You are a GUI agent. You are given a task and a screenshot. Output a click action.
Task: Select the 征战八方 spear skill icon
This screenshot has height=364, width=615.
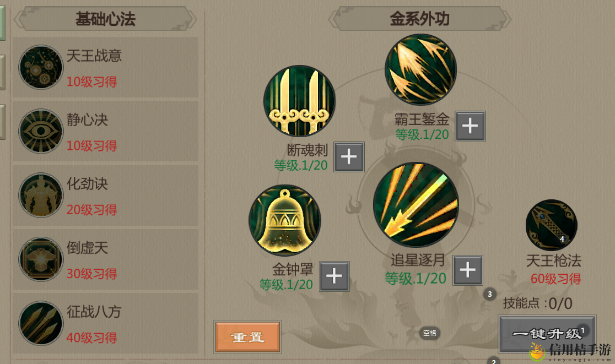point(41,323)
